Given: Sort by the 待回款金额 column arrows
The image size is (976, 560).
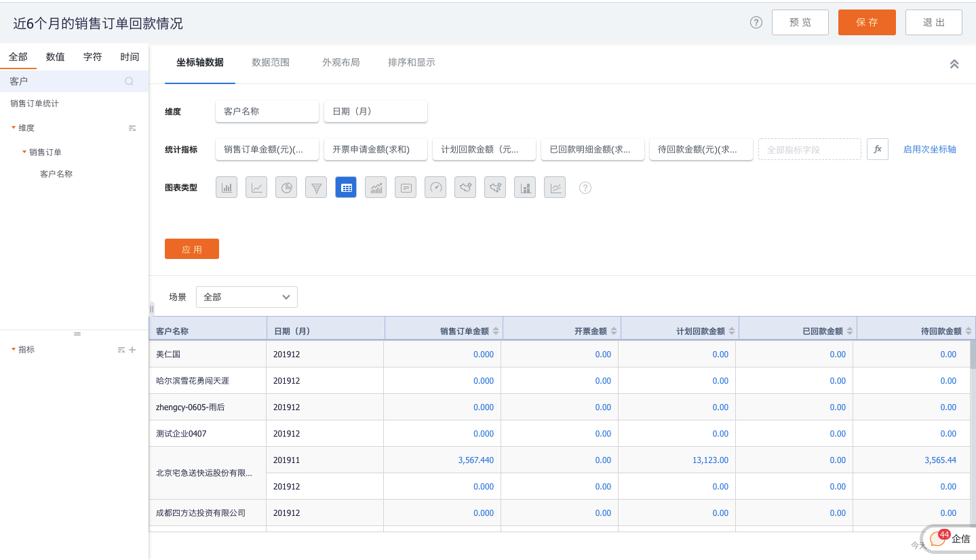Looking at the screenshot, I should pyautogui.click(x=968, y=331).
